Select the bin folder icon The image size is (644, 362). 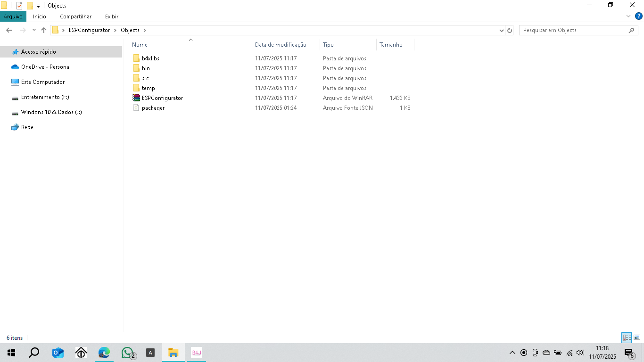coord(136,68)
